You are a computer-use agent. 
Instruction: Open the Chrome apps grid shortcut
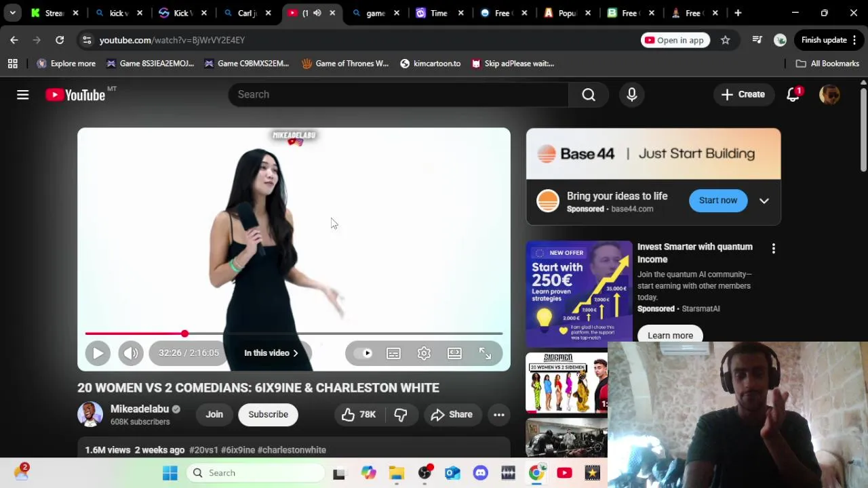[x=12, y=64]
